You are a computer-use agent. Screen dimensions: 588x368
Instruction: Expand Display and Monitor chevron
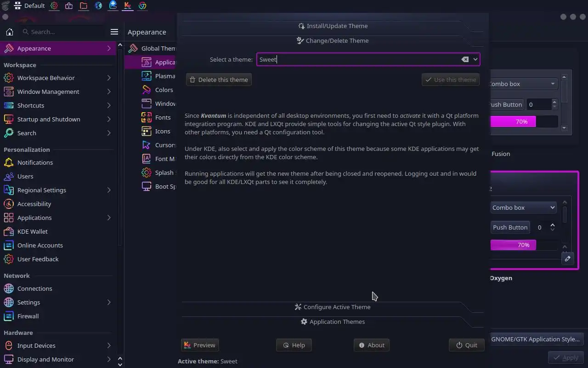(109, 359)
